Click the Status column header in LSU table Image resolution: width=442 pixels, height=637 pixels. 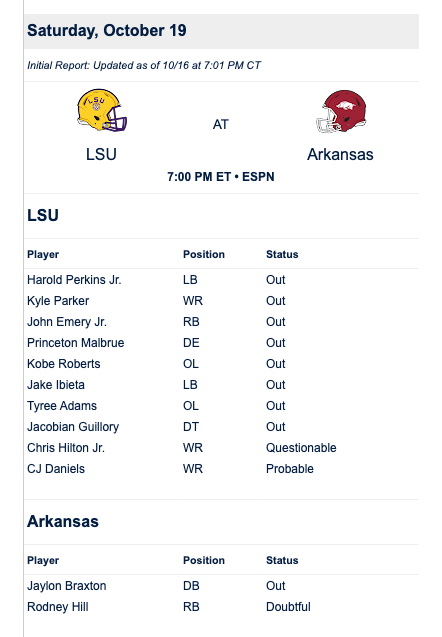282,254
